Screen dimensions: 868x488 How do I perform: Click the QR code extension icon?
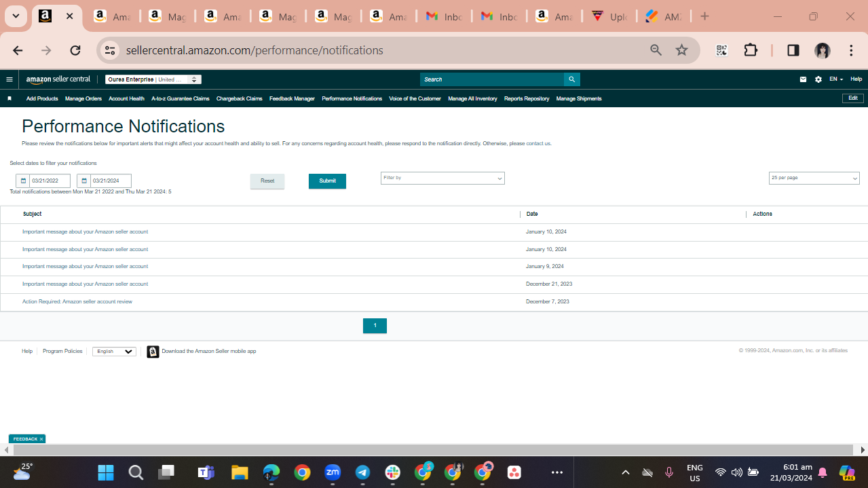click(721, 50)
